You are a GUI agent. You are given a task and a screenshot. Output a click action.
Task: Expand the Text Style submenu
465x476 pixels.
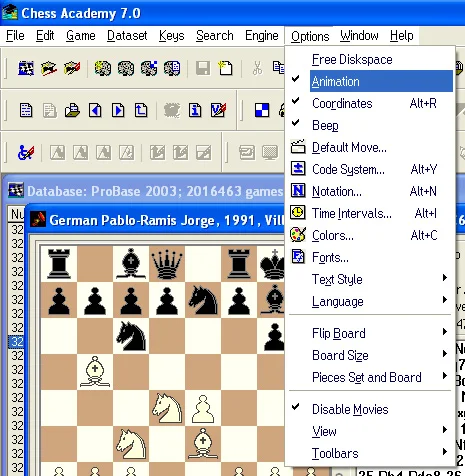(370, 279)
